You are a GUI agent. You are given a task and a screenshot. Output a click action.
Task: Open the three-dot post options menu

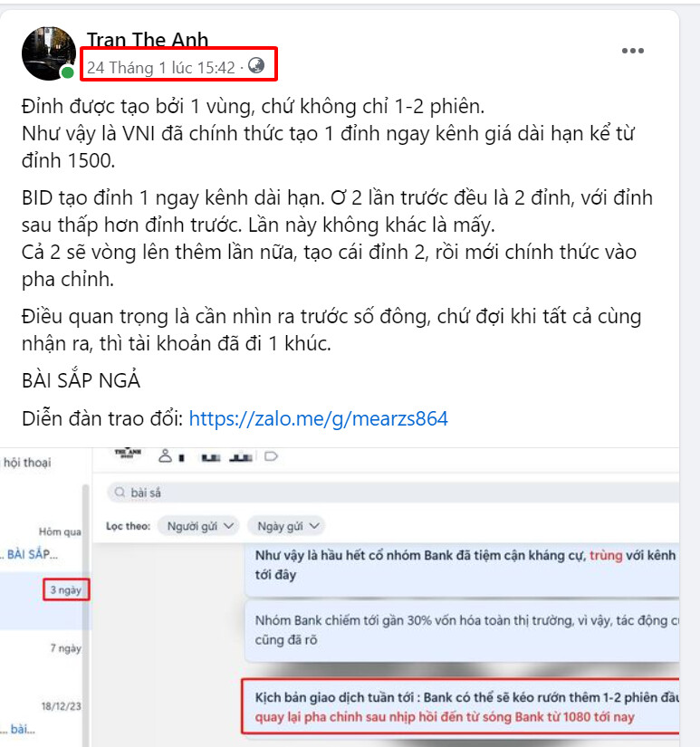632,51
